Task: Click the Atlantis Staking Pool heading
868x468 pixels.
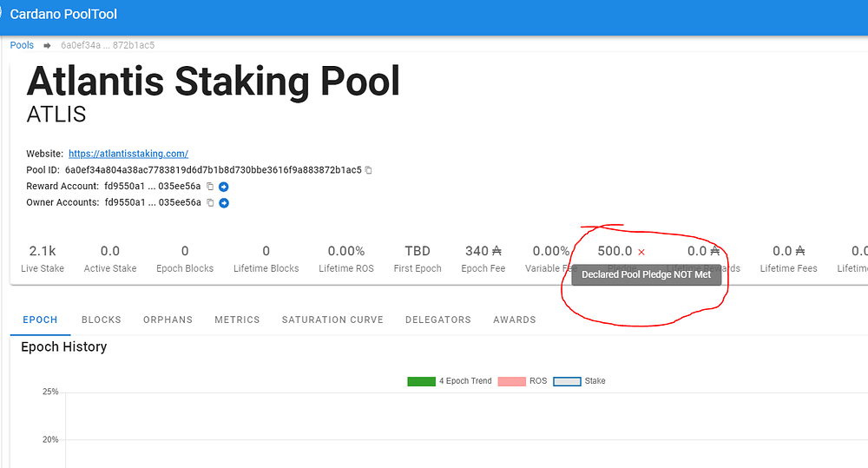Action: 214,82
